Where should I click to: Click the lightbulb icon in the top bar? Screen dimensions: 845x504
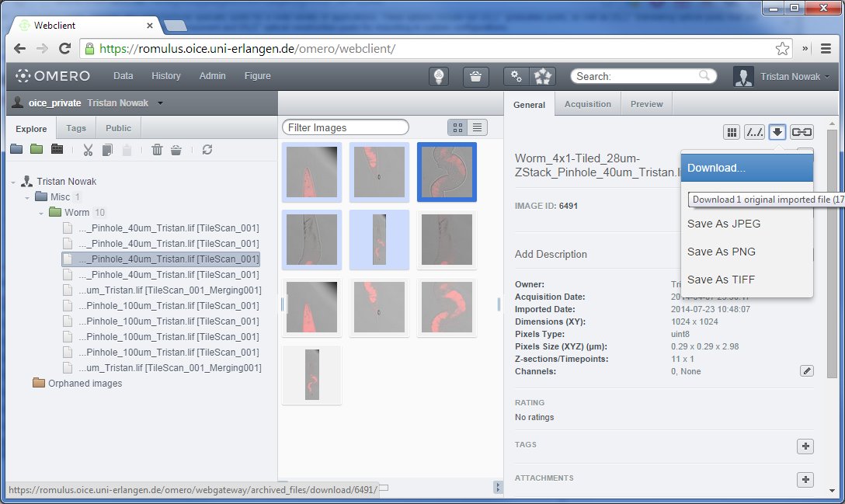[440, 76]
